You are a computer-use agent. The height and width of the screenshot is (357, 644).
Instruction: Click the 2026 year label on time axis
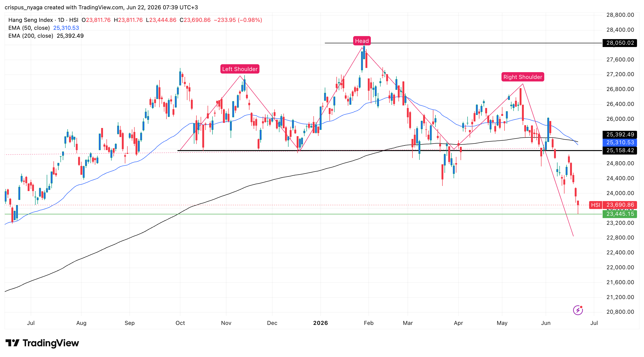(321, 323)
